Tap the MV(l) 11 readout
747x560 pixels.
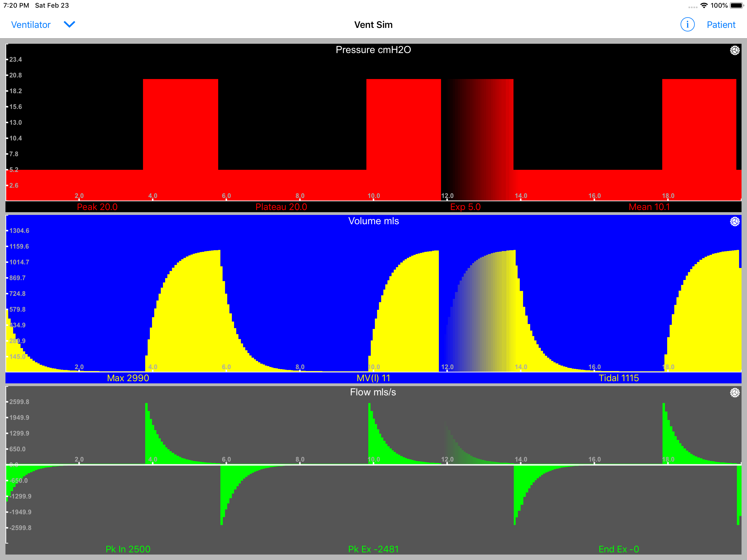tap(373, 378)
